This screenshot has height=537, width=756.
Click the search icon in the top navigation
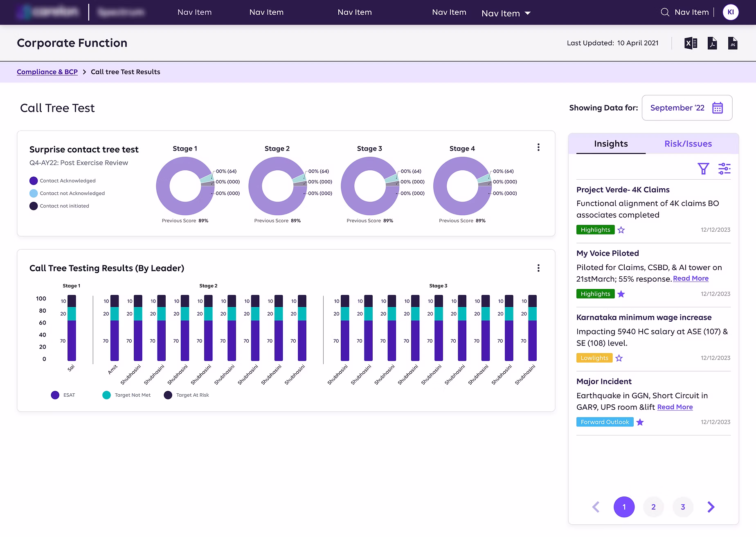665,12
